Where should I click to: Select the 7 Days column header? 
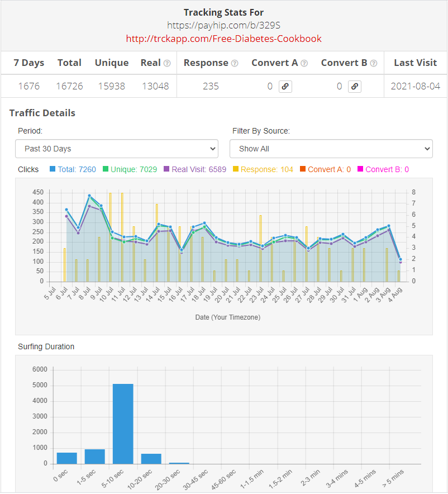click(29, 63)
